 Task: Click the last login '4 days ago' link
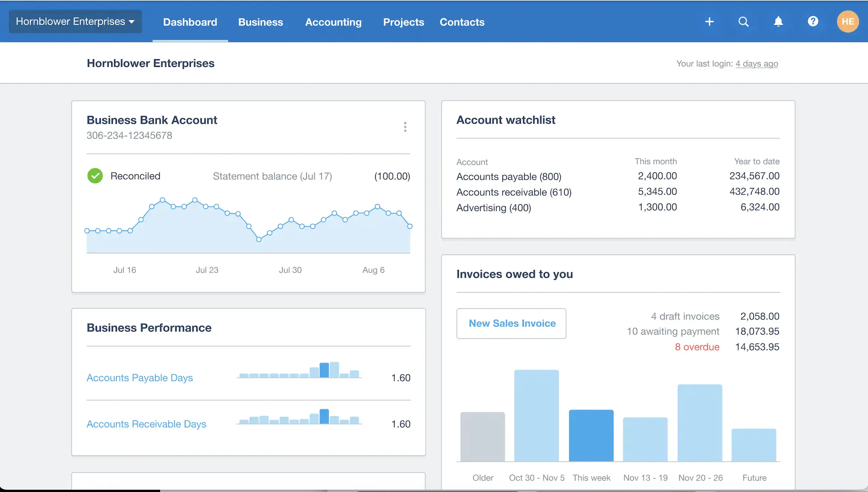click(x=756, y=64)
